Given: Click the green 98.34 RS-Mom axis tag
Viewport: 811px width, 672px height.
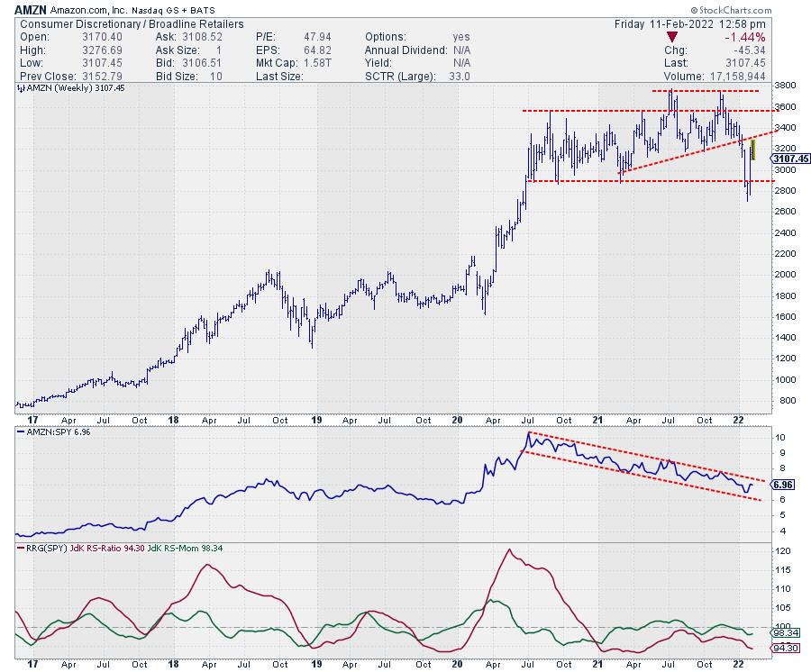Looking at the screenshot, I should (784, 633).
